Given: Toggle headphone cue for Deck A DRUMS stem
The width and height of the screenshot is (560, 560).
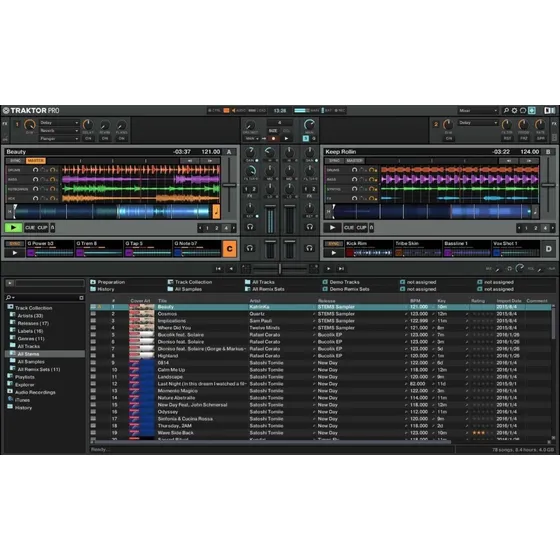Looking at the screenshot, I should coord(35,170).
